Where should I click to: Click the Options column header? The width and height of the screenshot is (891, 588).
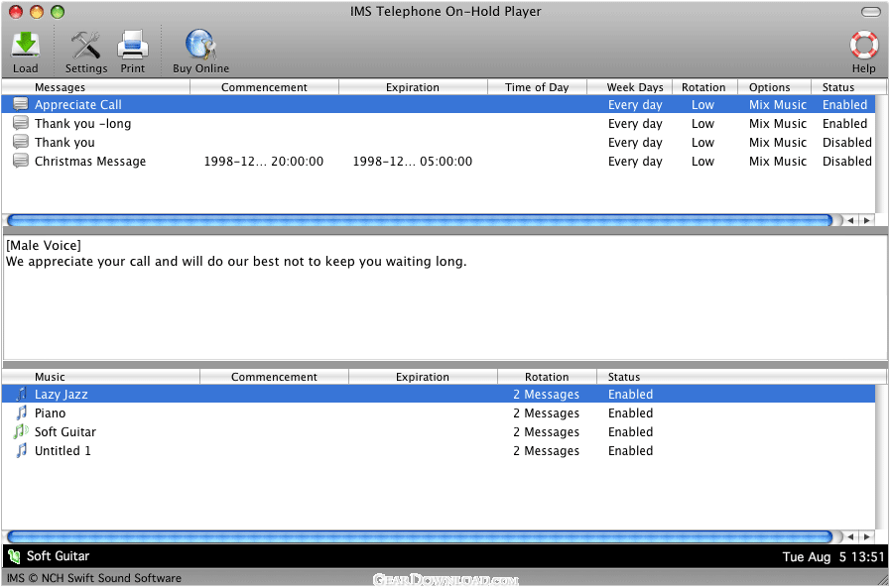click(774, 87)
